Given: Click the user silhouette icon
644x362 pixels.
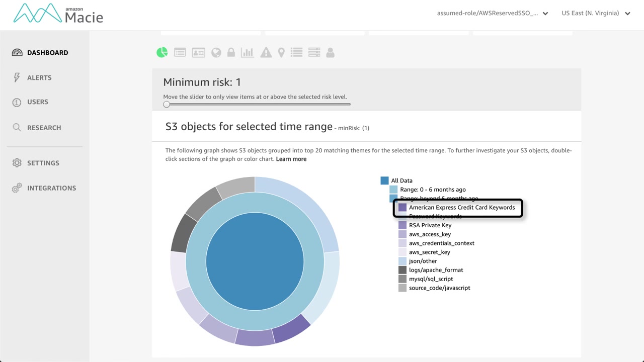Looking at the screenshot, I should [330, 52].
